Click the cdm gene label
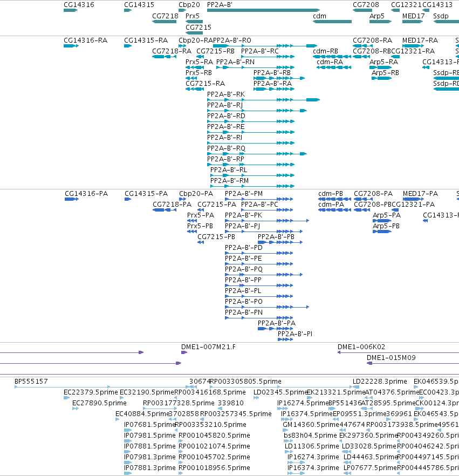Image resolution: width=459 pixels, height=476 pixels. (x=319, y=16)
